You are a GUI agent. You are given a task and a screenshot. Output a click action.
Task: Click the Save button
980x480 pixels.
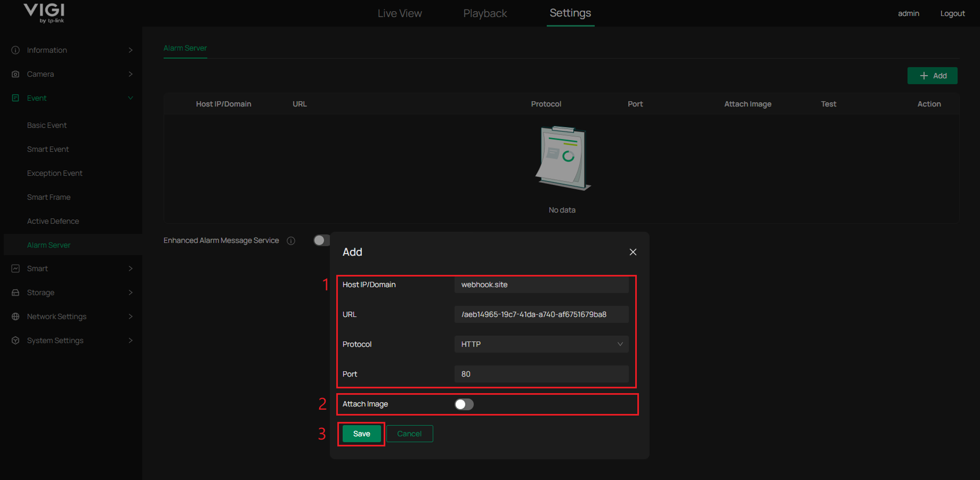[362, 433]
